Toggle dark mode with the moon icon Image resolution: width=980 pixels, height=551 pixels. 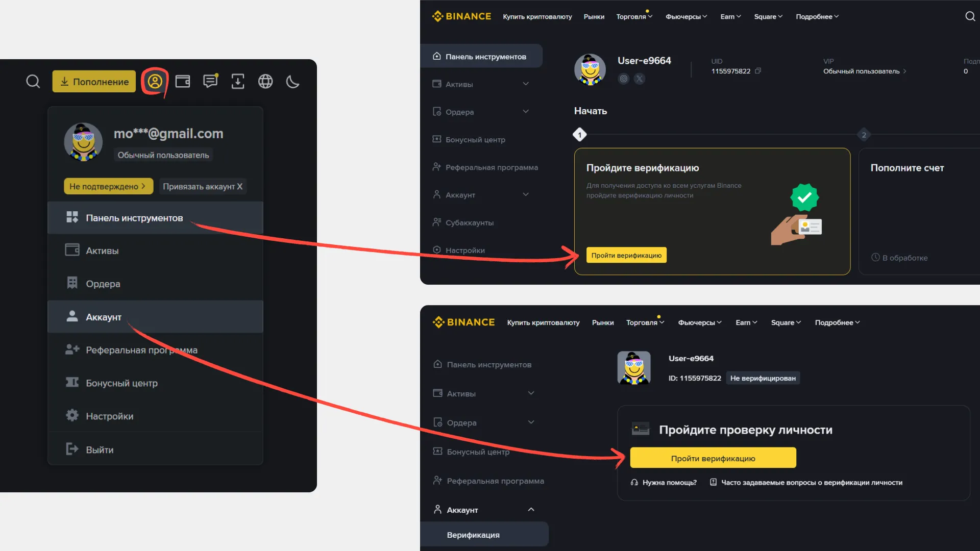click(x=293, y=81)
